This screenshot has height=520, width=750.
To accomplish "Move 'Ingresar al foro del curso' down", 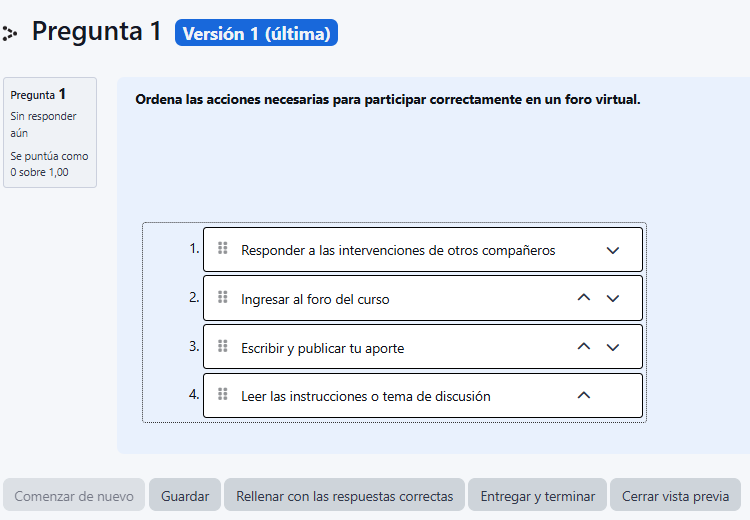I will pyautogui.click(x=613, y=298).
